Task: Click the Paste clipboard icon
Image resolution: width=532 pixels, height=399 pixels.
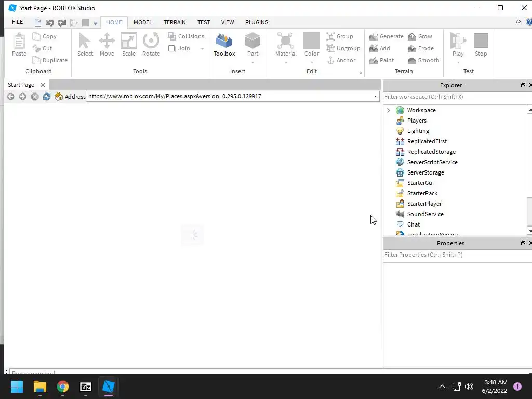Action: [x=19, y=41]
